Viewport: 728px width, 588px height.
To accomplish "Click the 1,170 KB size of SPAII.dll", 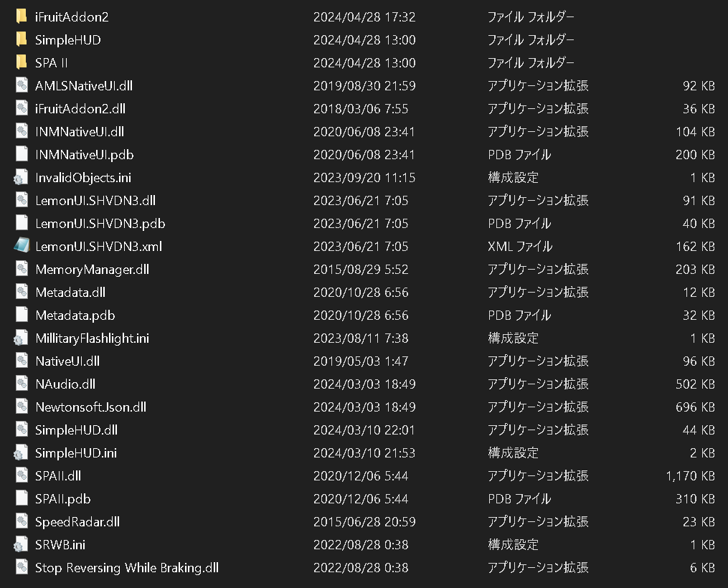I will (690, 475).
